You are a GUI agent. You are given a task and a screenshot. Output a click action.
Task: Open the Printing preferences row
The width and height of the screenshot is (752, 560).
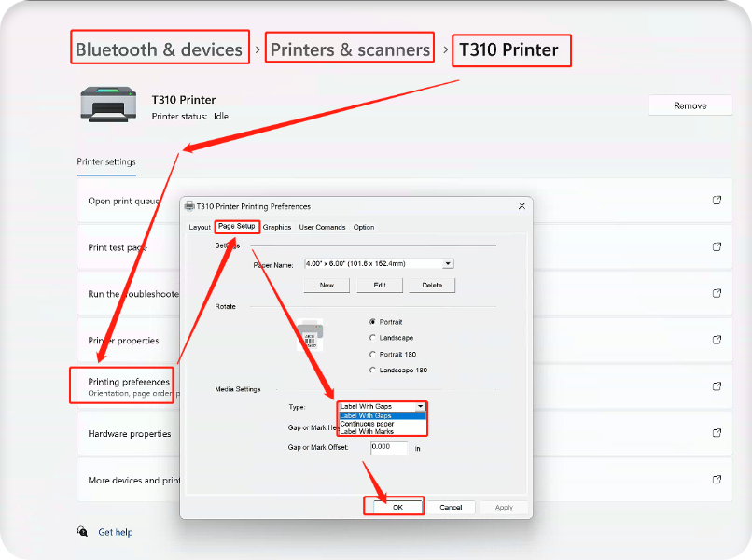tap(404, 386)
